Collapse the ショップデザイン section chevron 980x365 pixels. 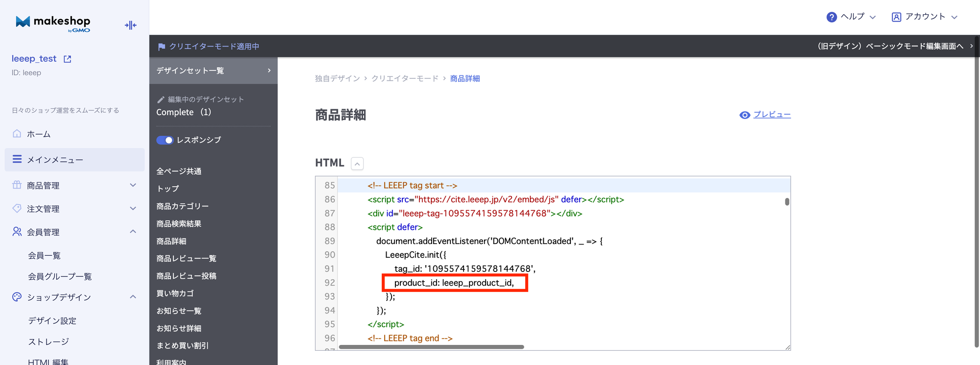[133, 297]
